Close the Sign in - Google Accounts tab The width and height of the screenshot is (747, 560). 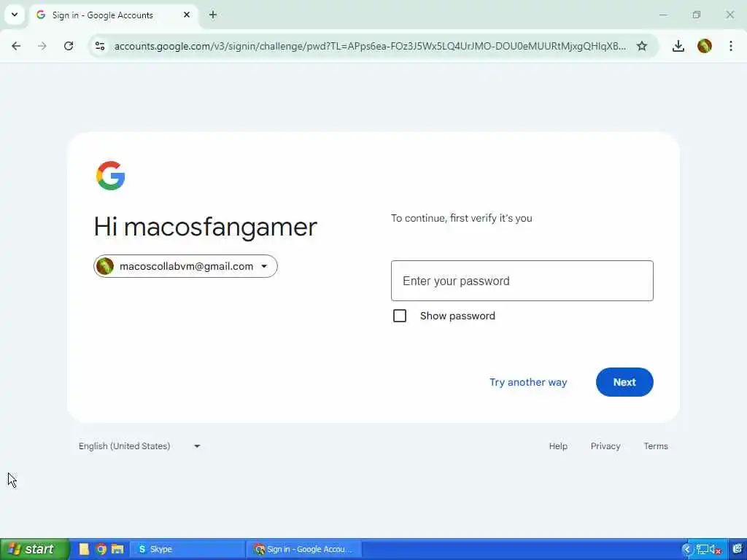[x=187, y=15]
